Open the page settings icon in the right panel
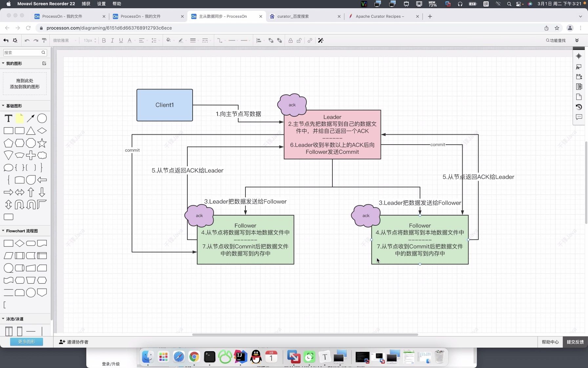This screenshot has width=588, height=368. 579,97
